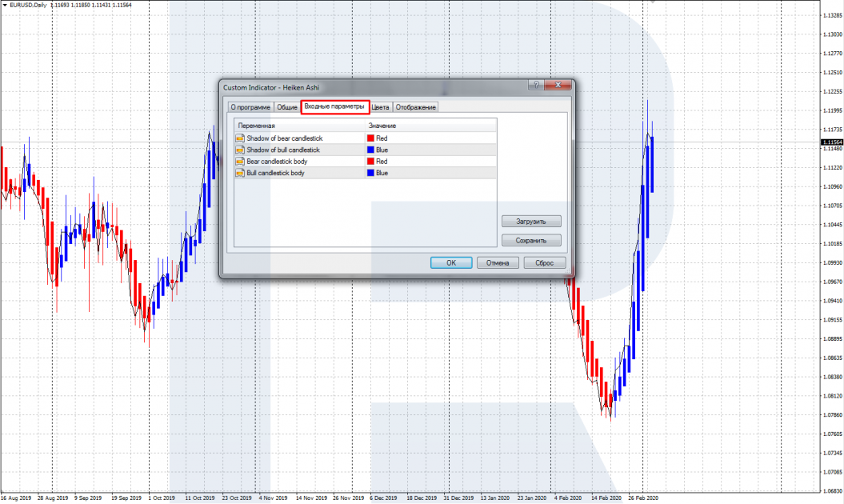The width and height of the screenshot is (844, 504).
Task: Pick blue swatch for Bull candlestick body
Action: 370,173
